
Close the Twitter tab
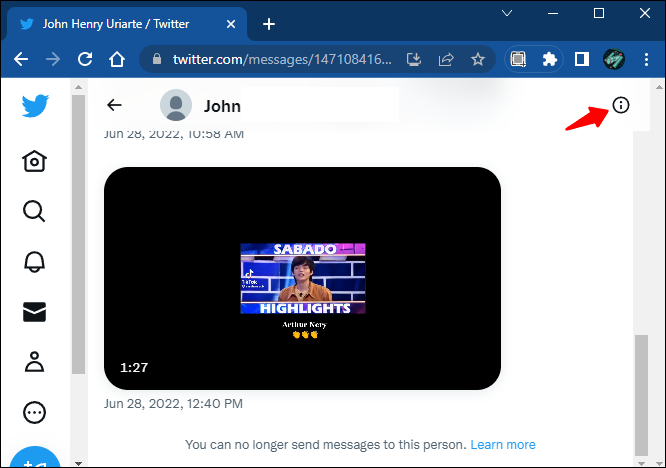(231, 24)
